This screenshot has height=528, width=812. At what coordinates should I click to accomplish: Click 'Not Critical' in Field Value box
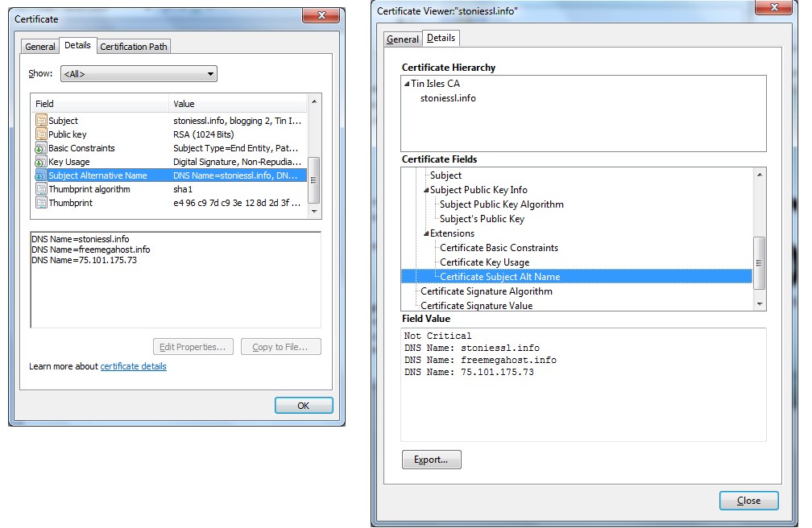point(437,336)
